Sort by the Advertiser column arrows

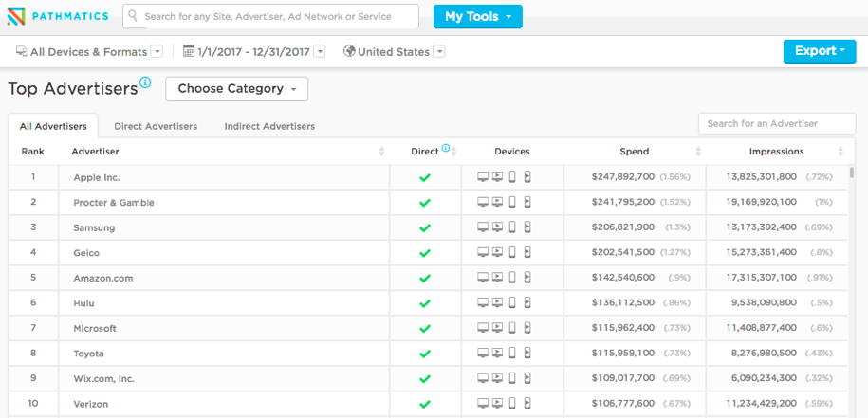tap(381, 152)
